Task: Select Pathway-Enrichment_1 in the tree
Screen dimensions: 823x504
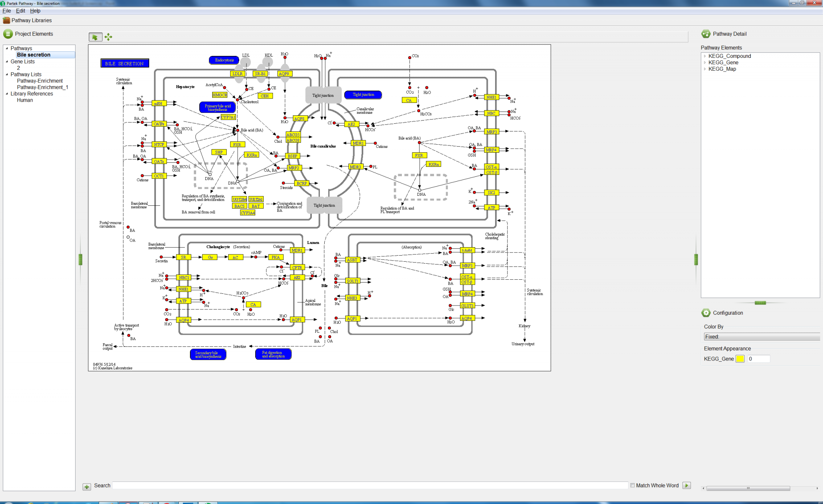Action: 43,87
